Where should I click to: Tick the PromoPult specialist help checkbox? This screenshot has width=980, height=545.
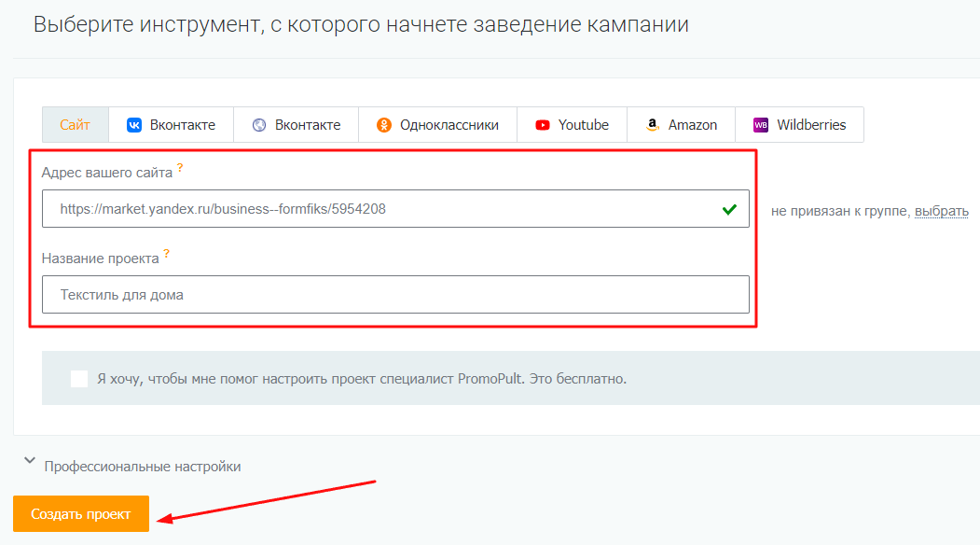tap(79, 379)
